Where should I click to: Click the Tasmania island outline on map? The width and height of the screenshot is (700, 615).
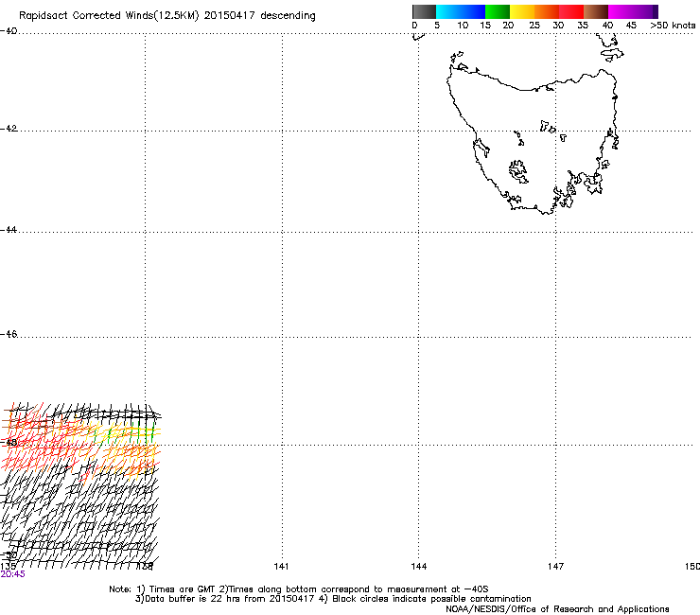(533, 141)
